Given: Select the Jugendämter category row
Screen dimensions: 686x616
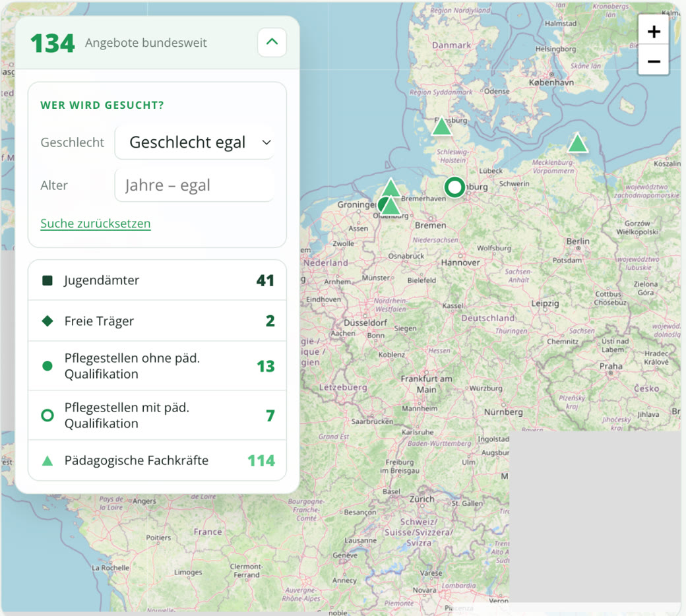Looking at the screenshot, I should click(157, 280).
